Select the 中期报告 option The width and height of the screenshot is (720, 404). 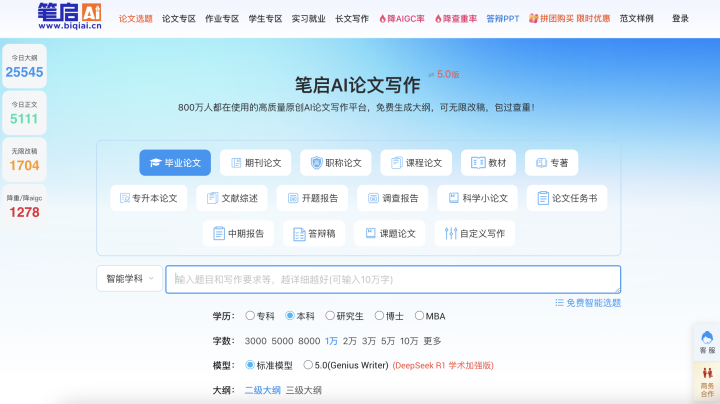pyautogui.click(x=238, y=233)
